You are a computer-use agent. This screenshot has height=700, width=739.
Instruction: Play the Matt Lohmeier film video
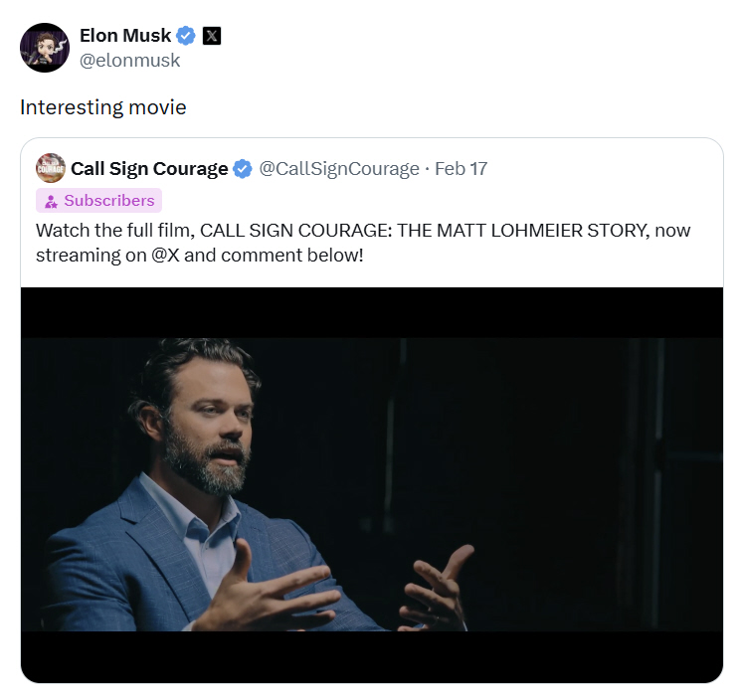[x=372, y=484]
